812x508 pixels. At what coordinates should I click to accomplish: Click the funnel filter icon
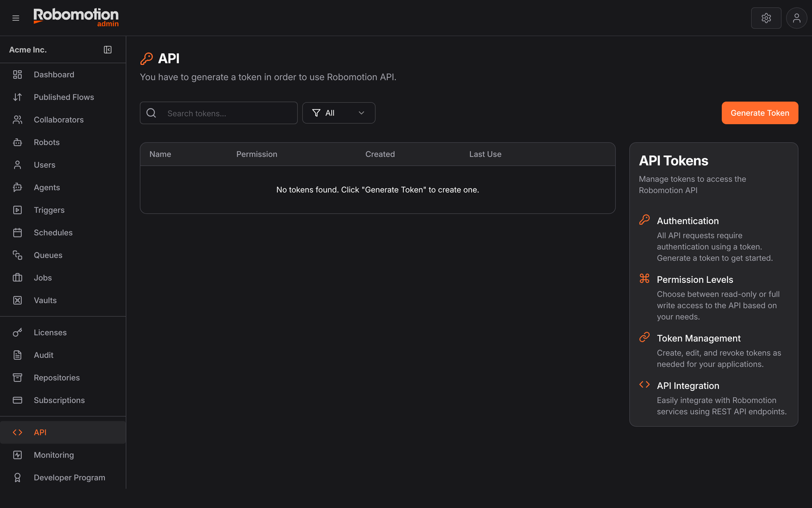coord(316,113)
